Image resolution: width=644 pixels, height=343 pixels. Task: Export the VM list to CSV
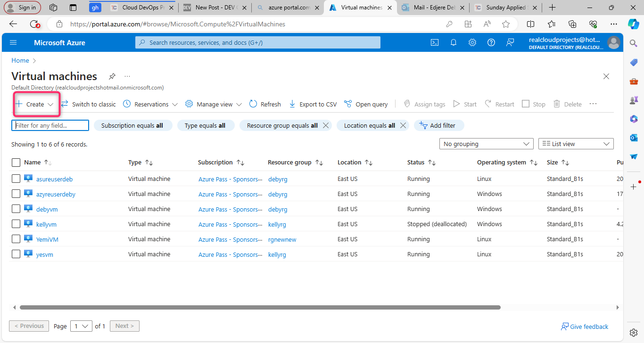(x=313, y=104)
